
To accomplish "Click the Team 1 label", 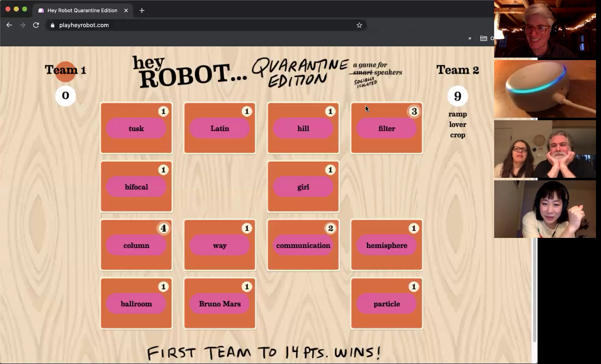I will click(x=66, y=70).
